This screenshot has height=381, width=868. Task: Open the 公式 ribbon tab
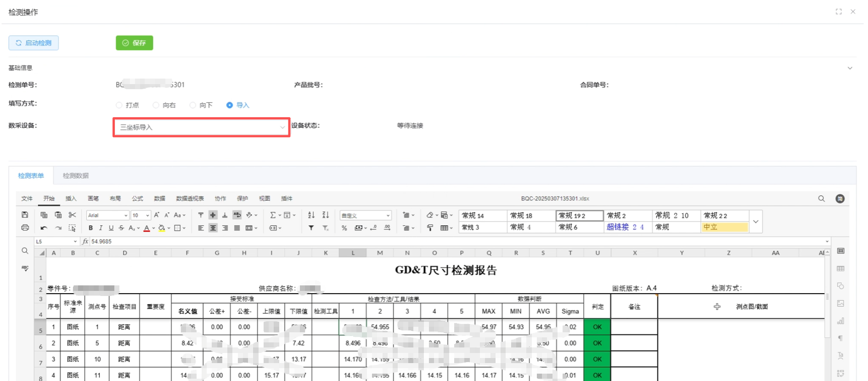pyautogui.click(x=137, y=199)
